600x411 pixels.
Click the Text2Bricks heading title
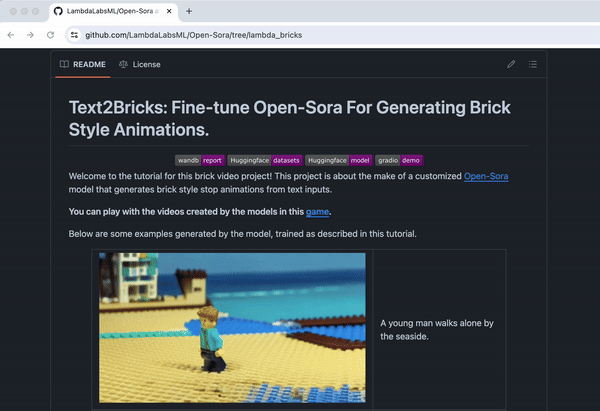point(290,119)
